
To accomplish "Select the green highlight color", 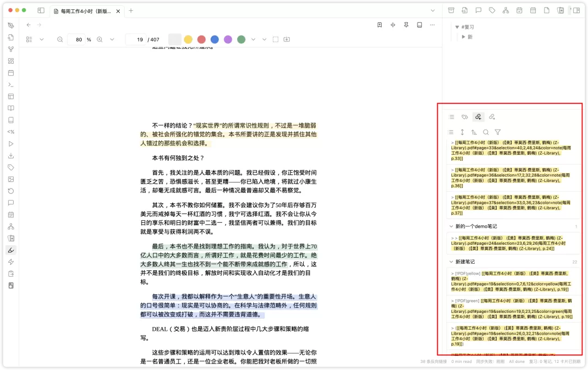I will 241,39.
